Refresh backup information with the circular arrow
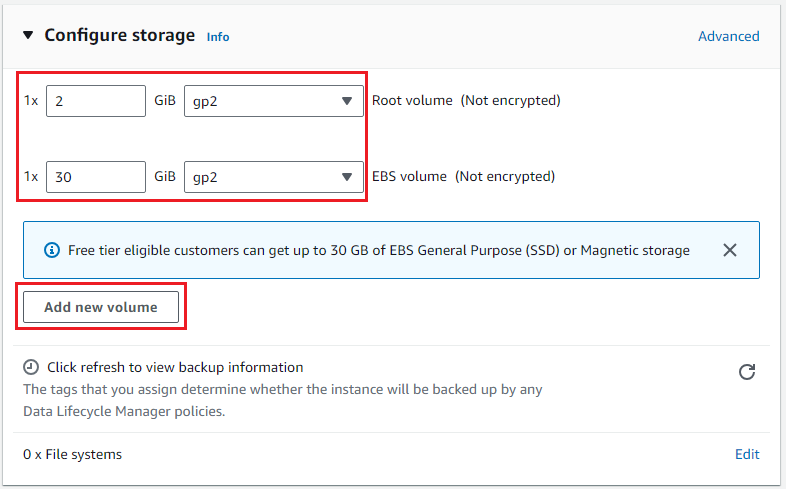786x489 pixels. click(746, 372)
